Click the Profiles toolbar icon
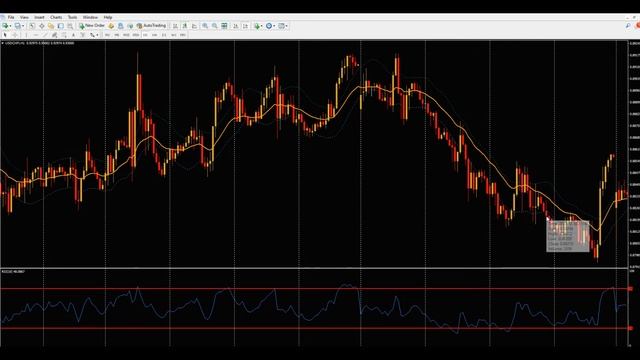The height and width of the screenshot is (360, 640). 18,26
